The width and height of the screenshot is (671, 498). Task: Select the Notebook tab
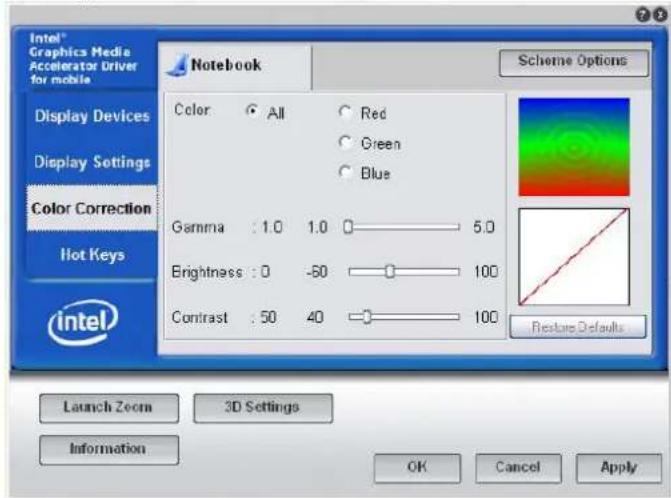(x=235, y=65)
